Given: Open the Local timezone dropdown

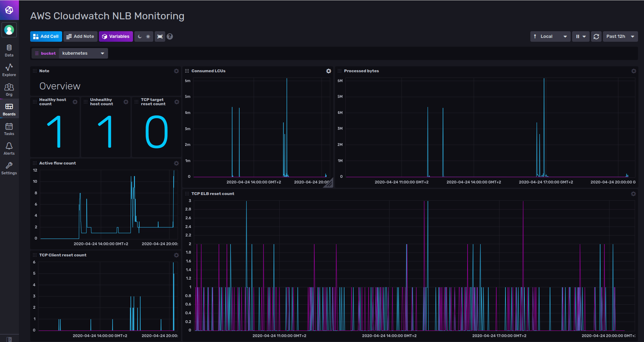Looking at the screenshot, I should [x=550, y=36].
